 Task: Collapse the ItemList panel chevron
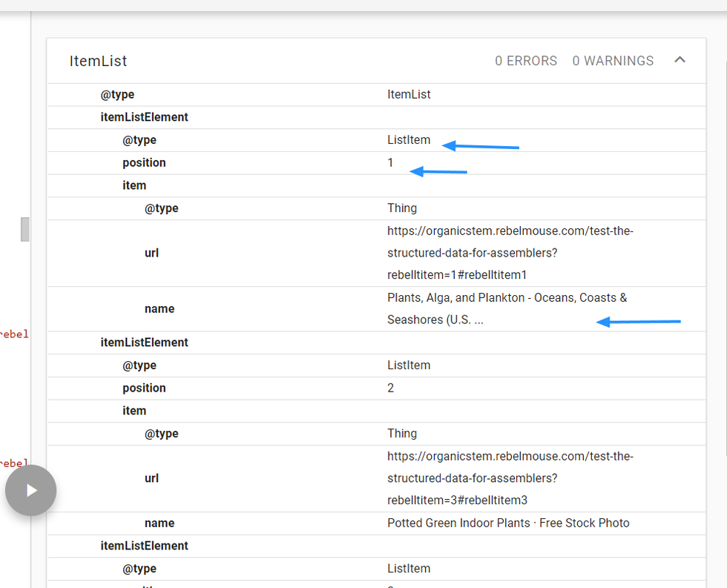(x=680, y=60)
